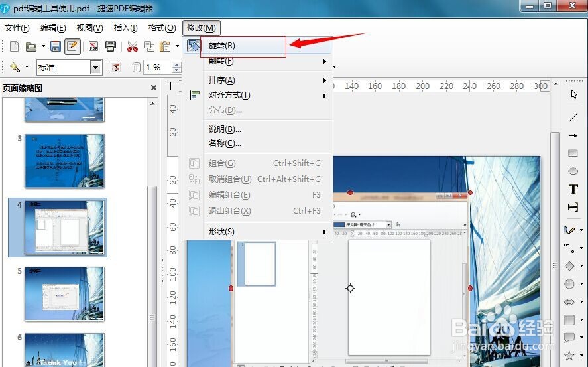Select the Connector tool
588x367 pixels.
[569, 248]
